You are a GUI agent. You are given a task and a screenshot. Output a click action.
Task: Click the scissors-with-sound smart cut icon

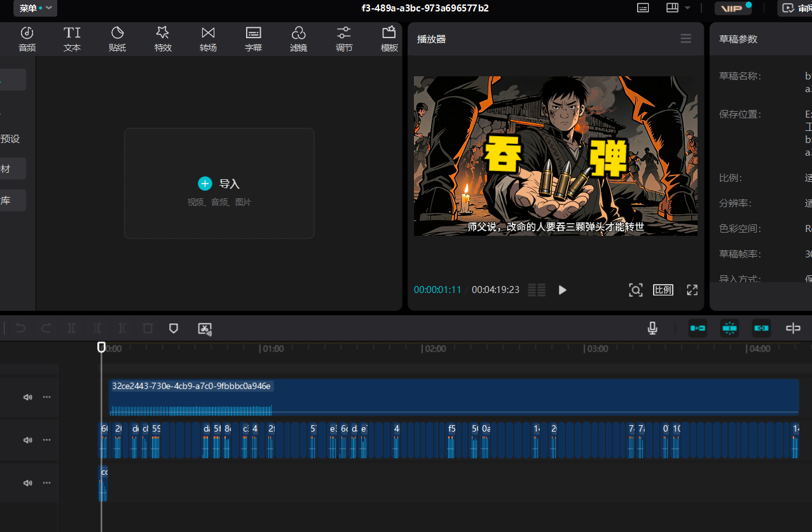point(205,328)
